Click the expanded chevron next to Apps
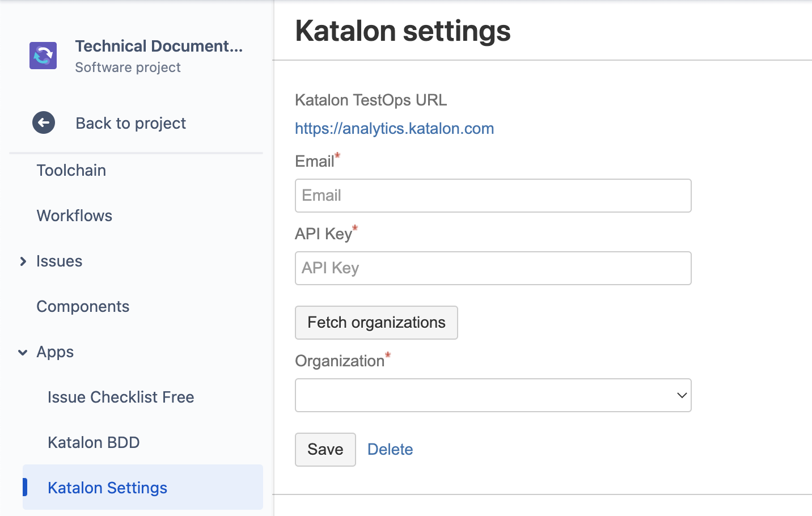Screen dimensions: 812x516 click(22, 352)
